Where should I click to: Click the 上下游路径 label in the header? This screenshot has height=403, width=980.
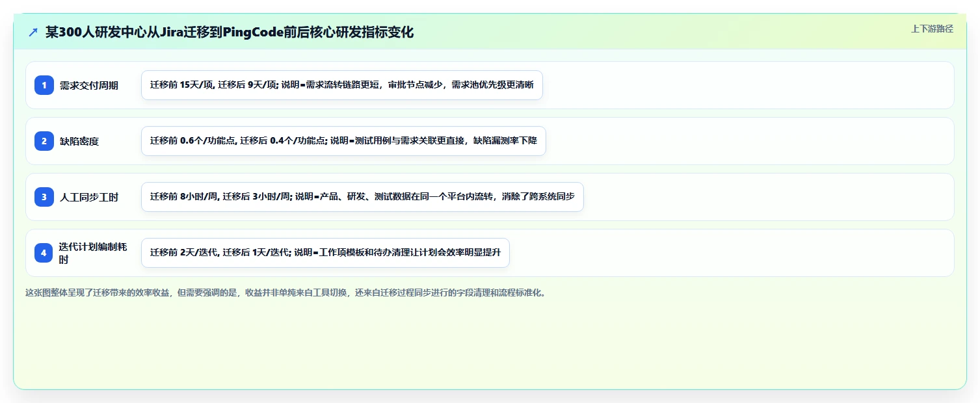click(932, 29)
